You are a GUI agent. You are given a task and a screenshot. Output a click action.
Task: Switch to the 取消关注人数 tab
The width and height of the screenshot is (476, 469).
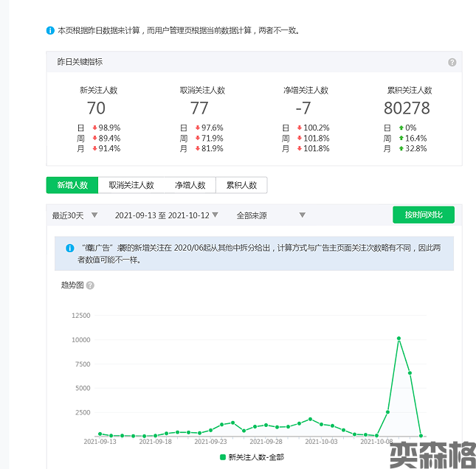[131, 185]
